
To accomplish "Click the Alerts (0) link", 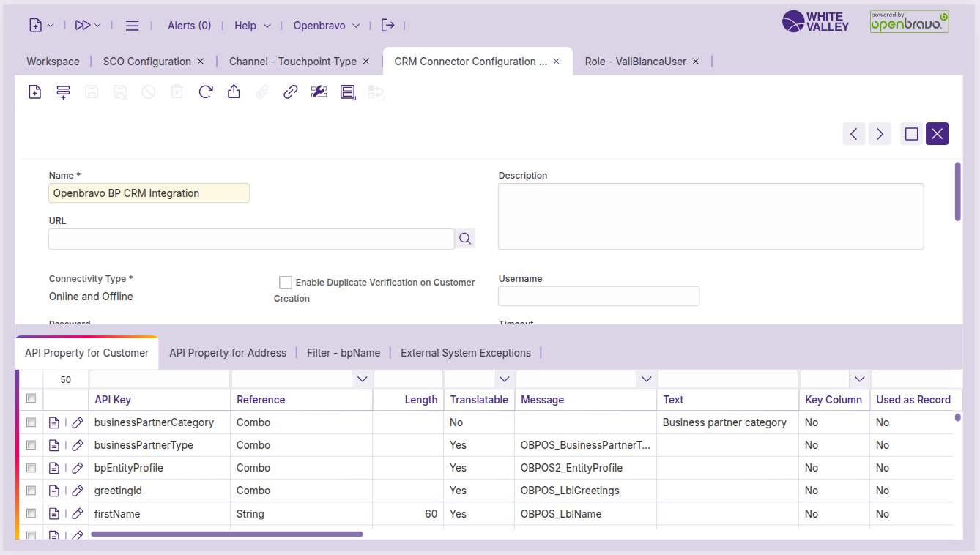I will tap(189, 26).
